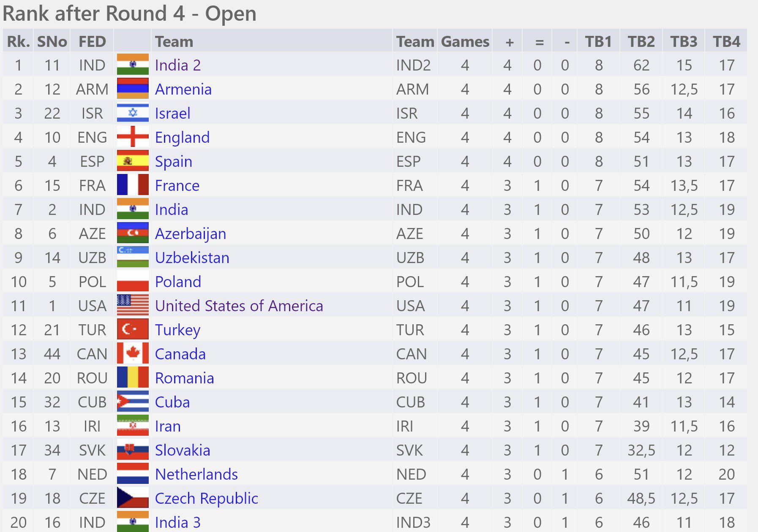This screenshot has height=532, width=758.
Task: Open the United States of America link
Action: click(239, 306)
